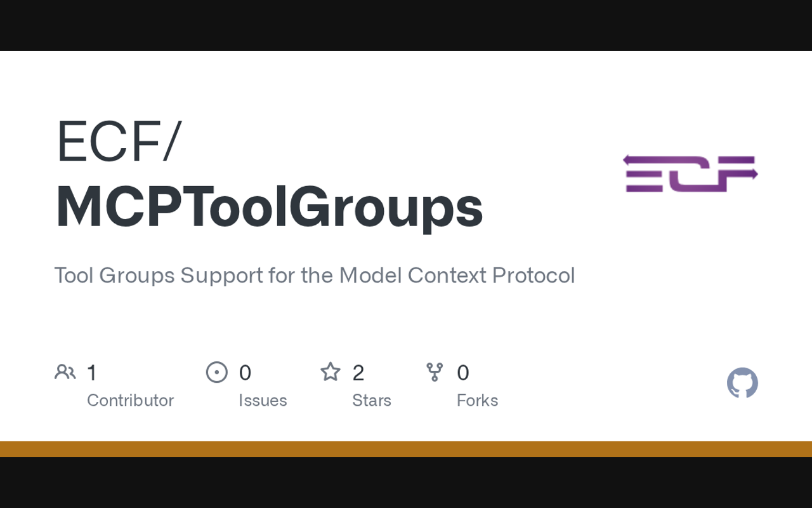The width and height of the screenshot is (812, 508).
Task: Open the MCPToolGroups repository title
Action: pos(269,207)
